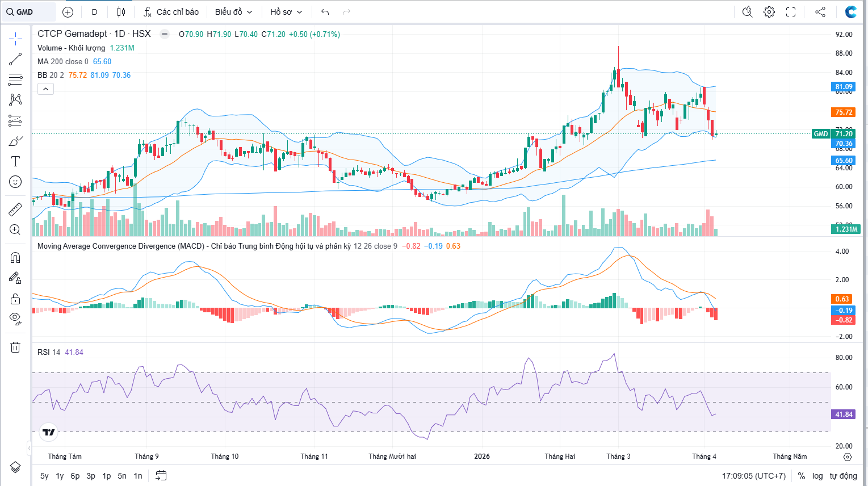Choose the candlestick chart style icon

click(121, 12)
